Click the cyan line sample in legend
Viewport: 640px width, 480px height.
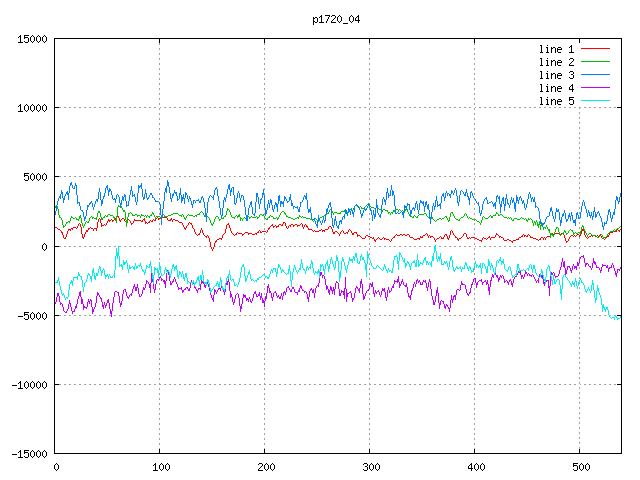click(595, 101)
